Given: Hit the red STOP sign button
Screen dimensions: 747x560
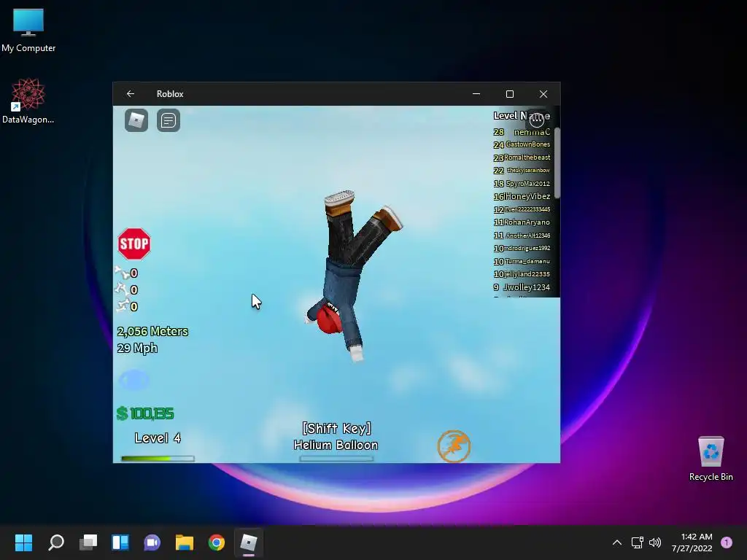Looking at the screenshot, I should pos(134,244).
